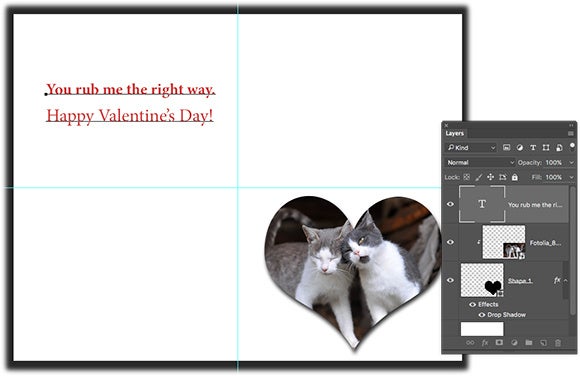
Task: Collapse Layers panel double-arrow icon
Action: tap(571, 125)
